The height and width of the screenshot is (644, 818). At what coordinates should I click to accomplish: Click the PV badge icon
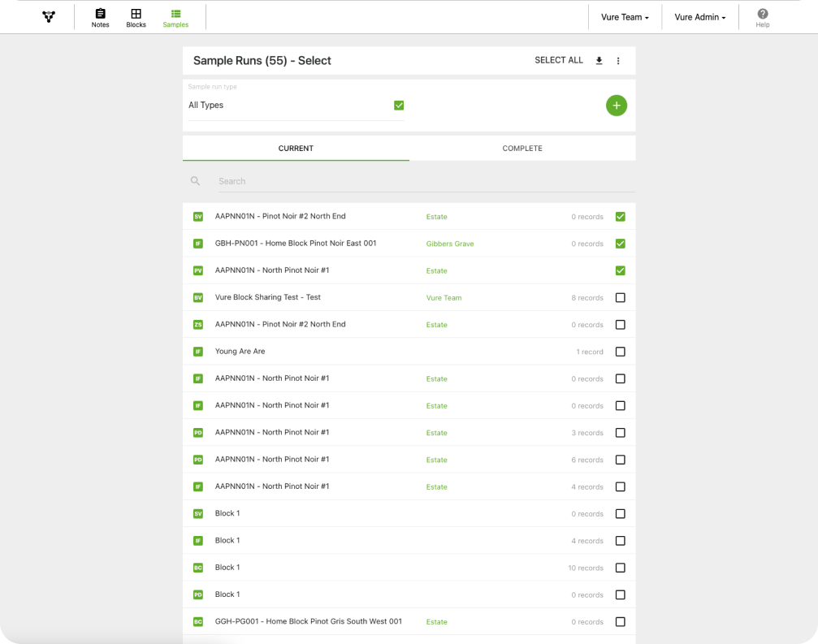click(x=198, y=270)
